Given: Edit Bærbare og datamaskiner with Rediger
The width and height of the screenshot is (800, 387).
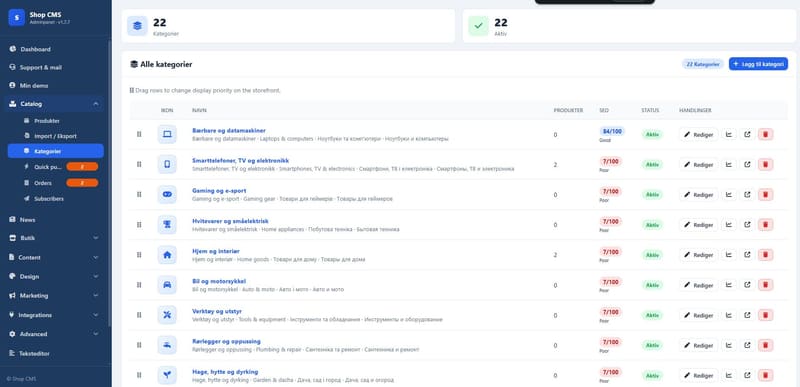Looking at the screenshot, I should [698, 135].
